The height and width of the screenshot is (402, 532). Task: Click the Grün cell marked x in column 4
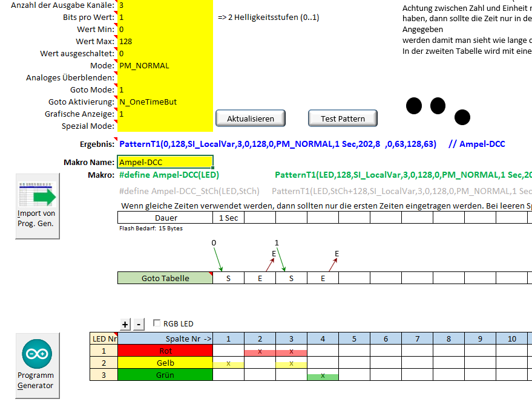323,375
